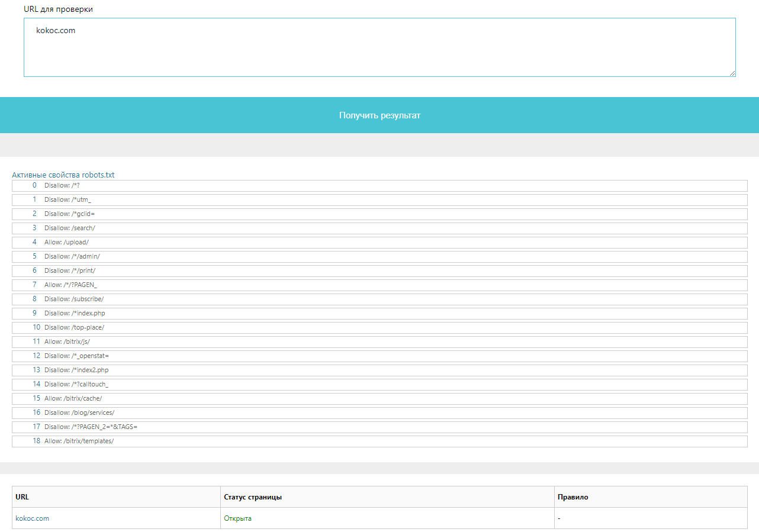Select rule 'Disallow: /*/admin/'

point(379,257)
